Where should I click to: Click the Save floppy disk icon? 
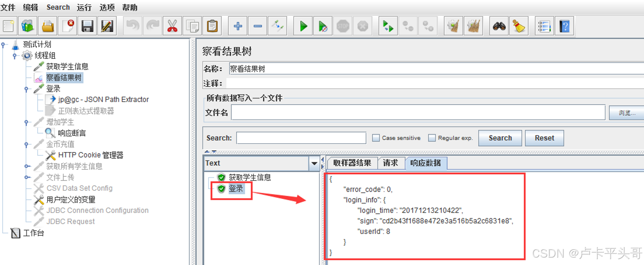pyautogui.click(x=87, y=26)
